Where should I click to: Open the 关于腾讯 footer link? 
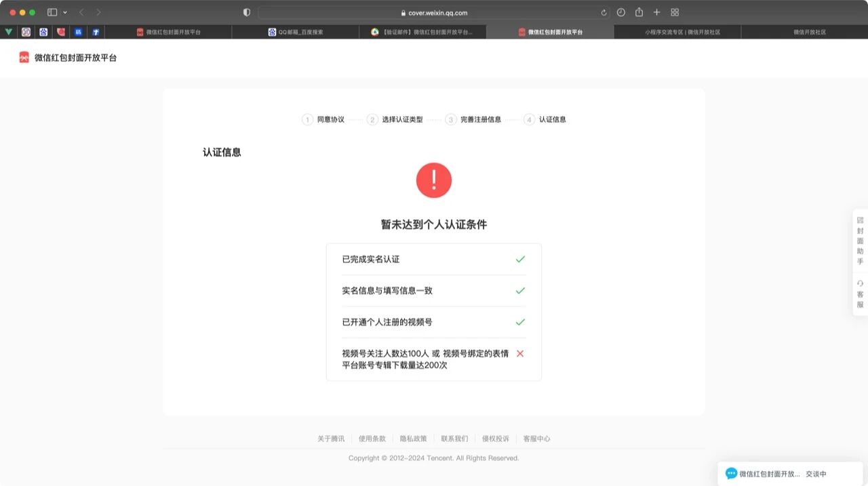tap(331, 439)
